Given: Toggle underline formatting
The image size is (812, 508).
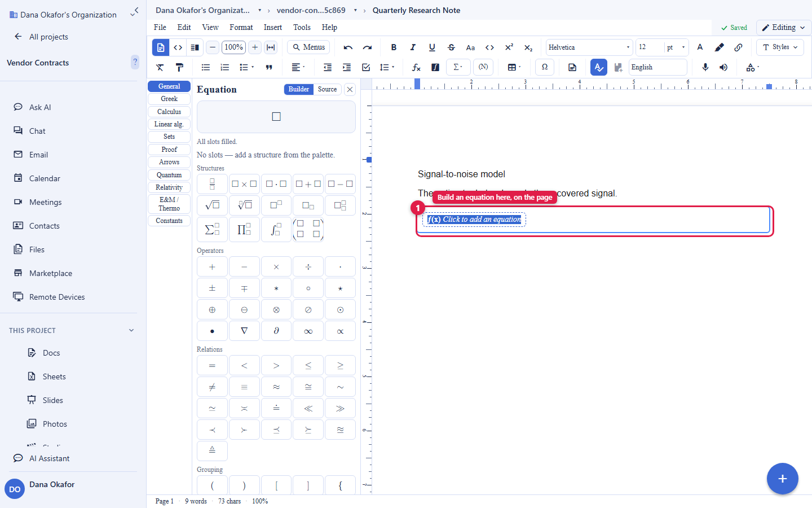Looking at the screenshot, I should 432,47.
